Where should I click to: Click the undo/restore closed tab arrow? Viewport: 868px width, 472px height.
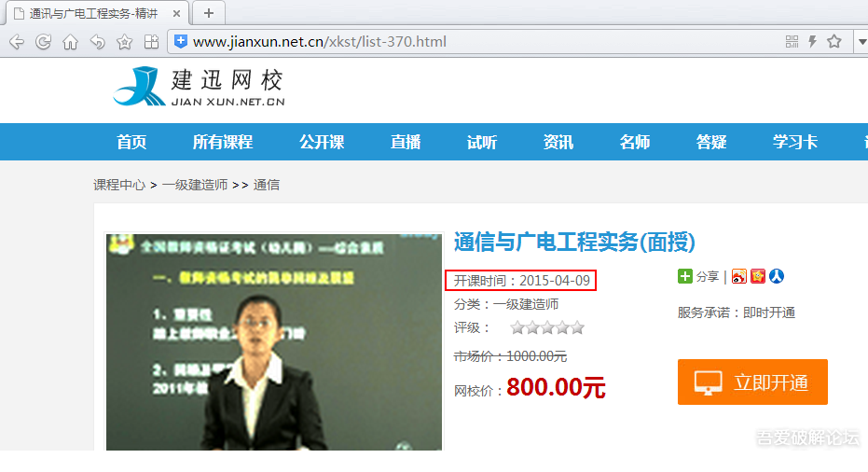coord(97,42)
